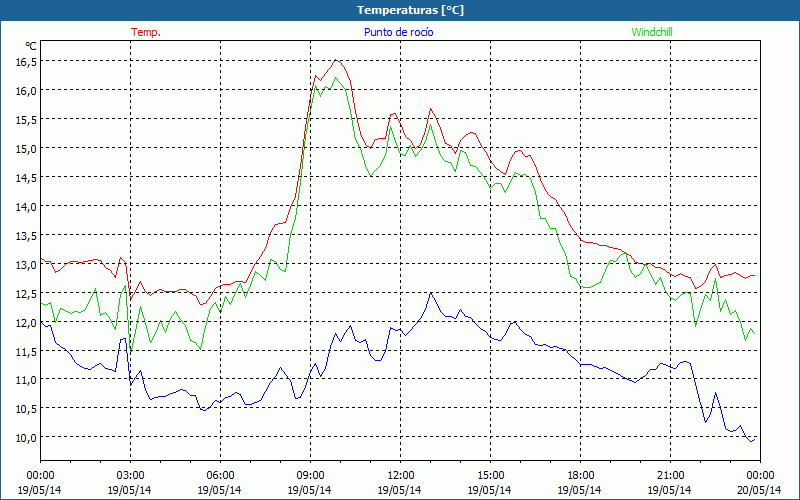Click the 10,0 y-axis value

[27, 438]
